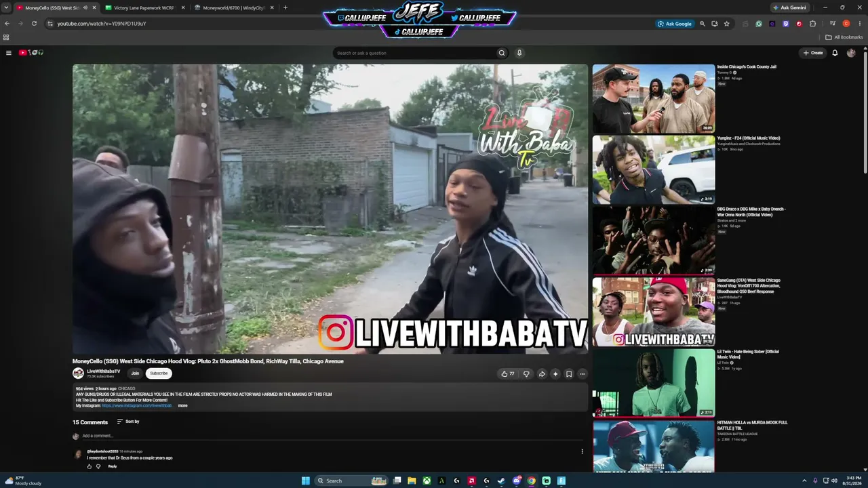
Task: Dislike the Dr Seus comment
Action: point(98,466)
